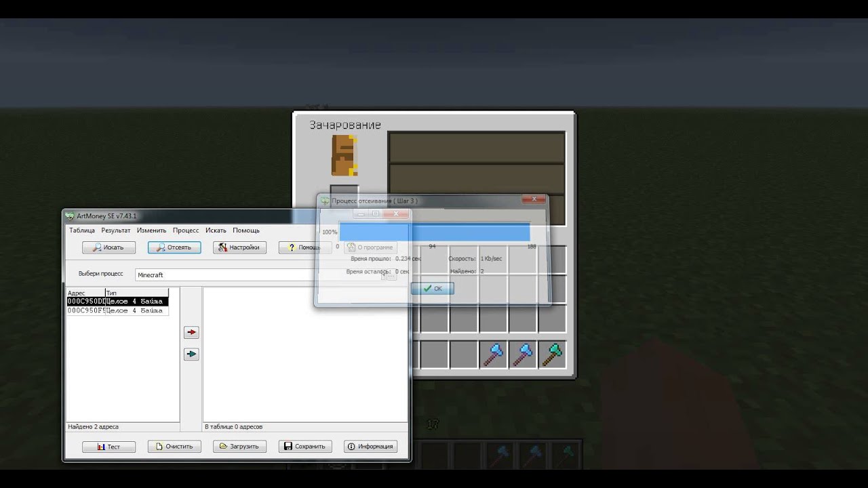The image size is (868, 488).
Task: Click the empty address table area on the right
Action: (305, 354)
